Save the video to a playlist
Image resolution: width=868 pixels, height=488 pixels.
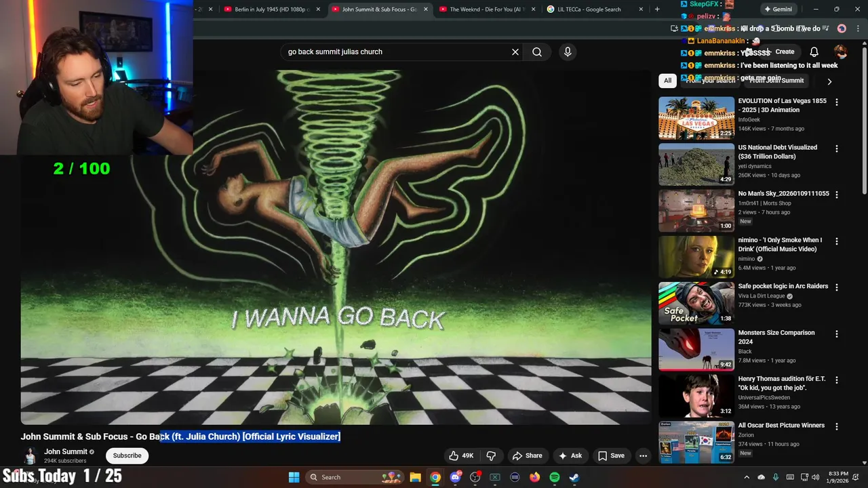pyautogui.click(x=611, y=455)
